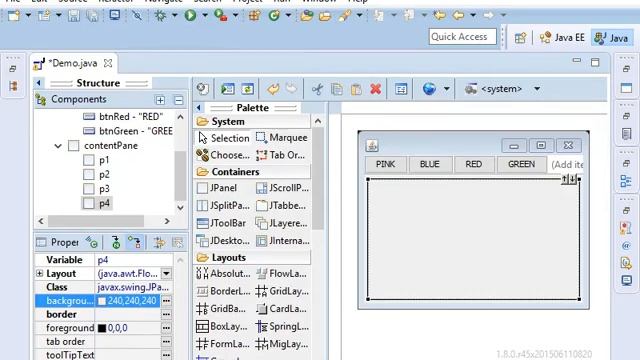
Task: Click PINK button in design preview
Action: point(385,164)
